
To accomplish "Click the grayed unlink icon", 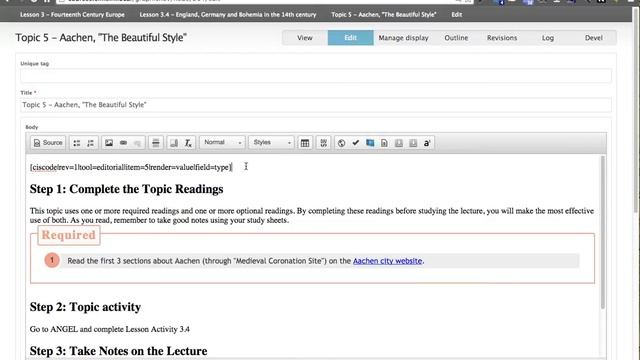I will click(137, 143).
